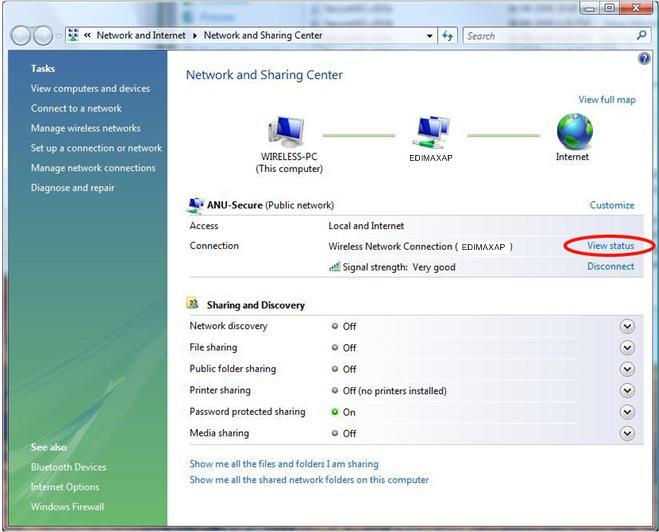Screen dimensions: 659x532
Task: Show all files and folders I am sharing
Action: (x=284, y=464)
